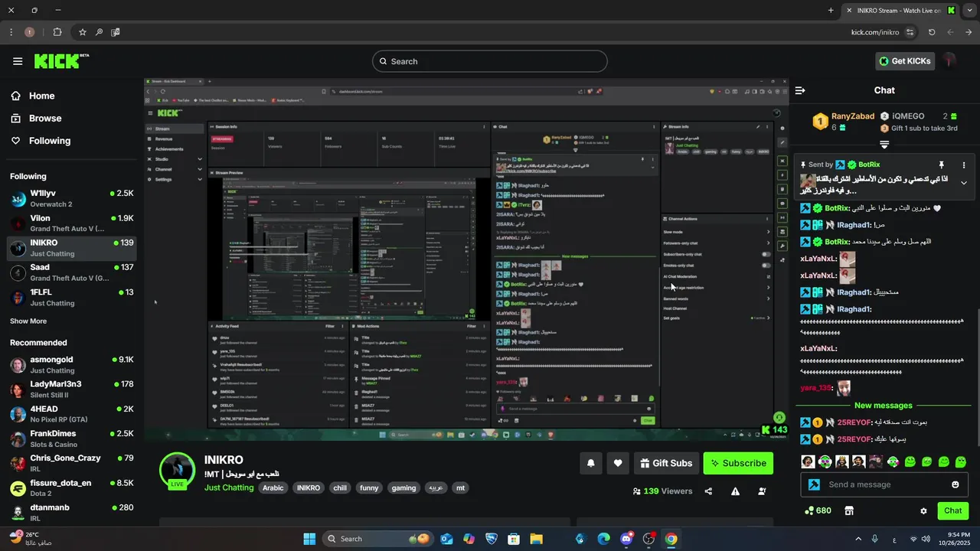
Task: Select the gaming tag
Action: point(403,487)
